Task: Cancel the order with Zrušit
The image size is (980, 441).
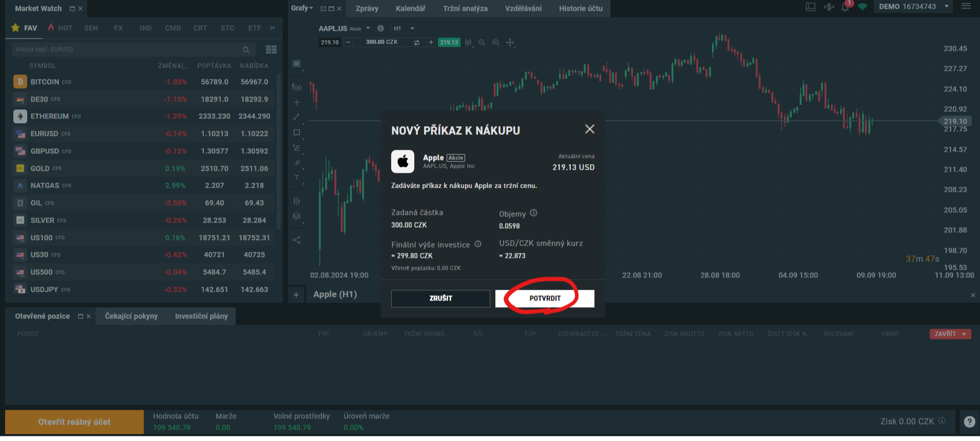Action: 440,298
